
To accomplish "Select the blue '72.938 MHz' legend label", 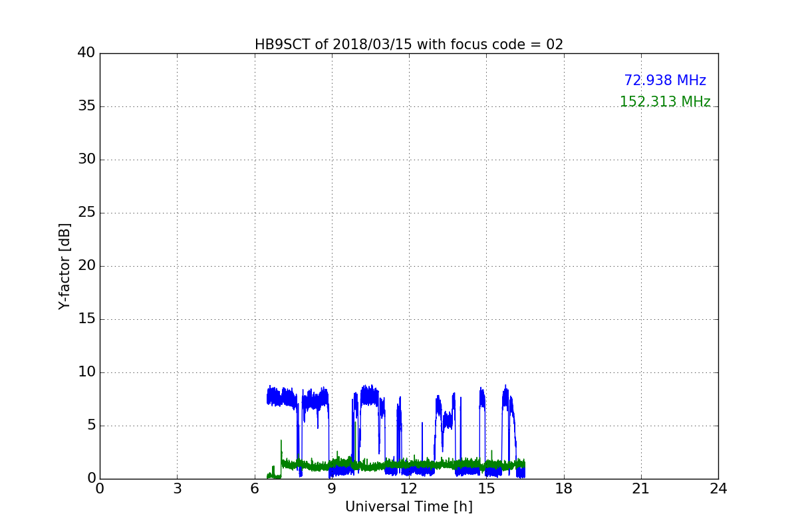I will [x=665, y=80].
